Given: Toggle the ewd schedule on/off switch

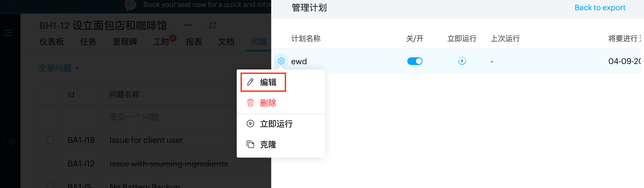Looking at the screenshot, I should 415,61.
